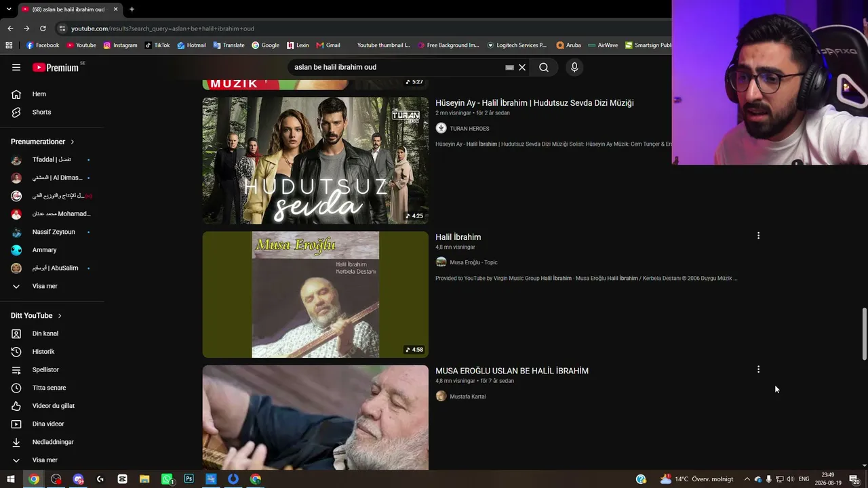Screen dimensions: 868x488
Task: Reload the YouTube page
Action: click(43, 28)
